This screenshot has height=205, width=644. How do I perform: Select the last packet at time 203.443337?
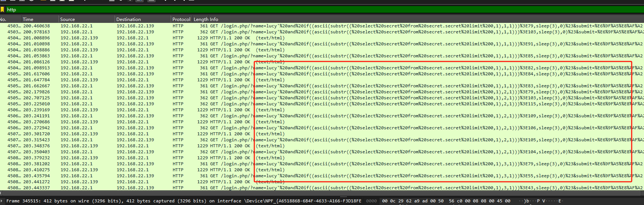pos(36,188)
